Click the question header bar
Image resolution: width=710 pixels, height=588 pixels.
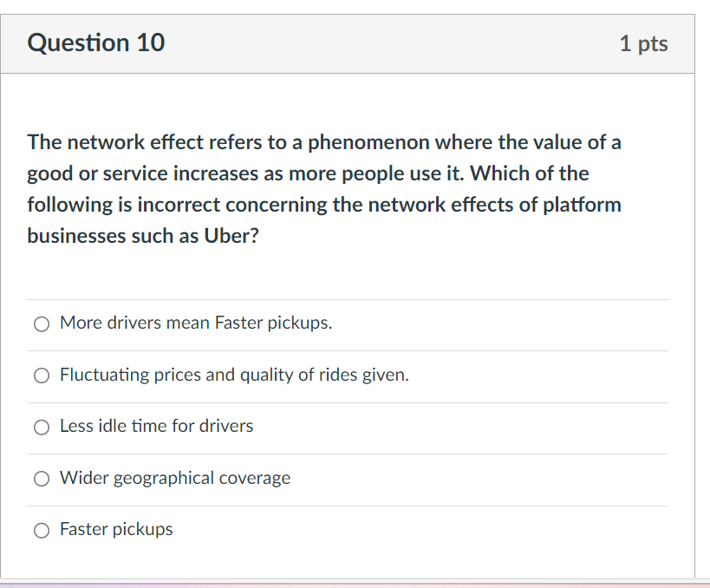[x=347, y=43]
